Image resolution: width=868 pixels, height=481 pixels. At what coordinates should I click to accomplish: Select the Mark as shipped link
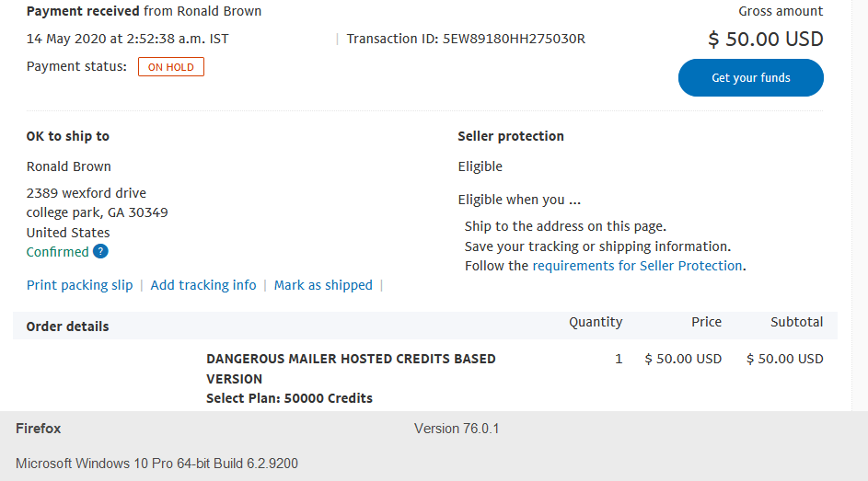(x=323, y=285)
